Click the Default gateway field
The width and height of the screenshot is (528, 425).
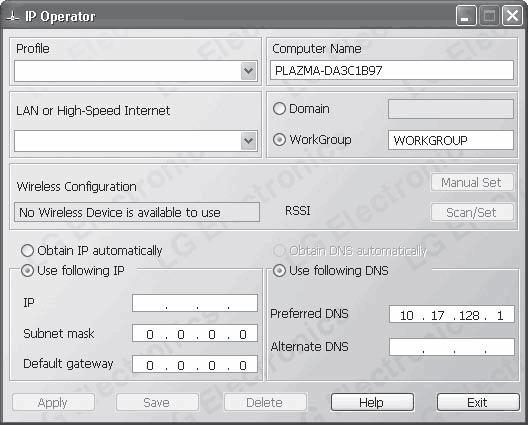(x=195, y=364)
